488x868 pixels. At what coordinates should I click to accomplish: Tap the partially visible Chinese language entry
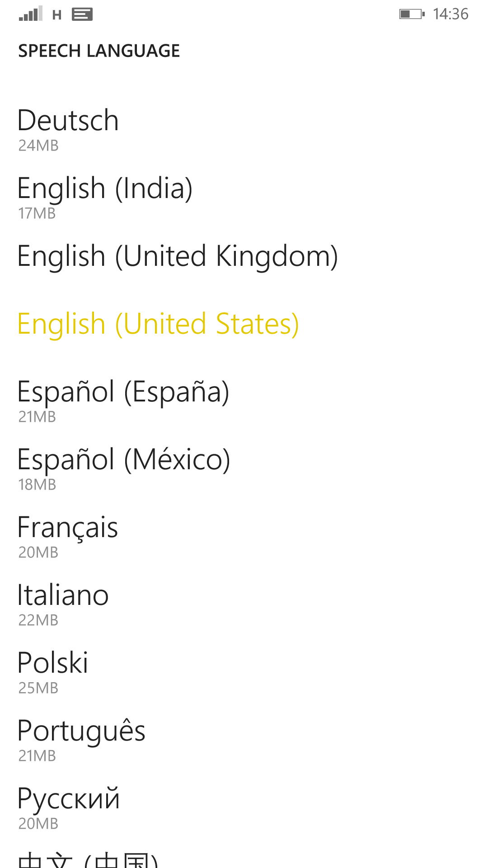tap(88, 859)
